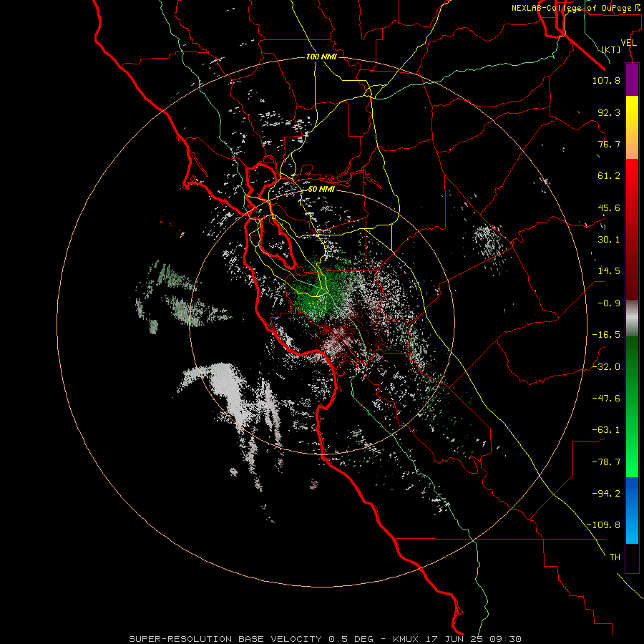Click the [KT] units label
This screenshot has width=644, height=644.
[611, 49]
